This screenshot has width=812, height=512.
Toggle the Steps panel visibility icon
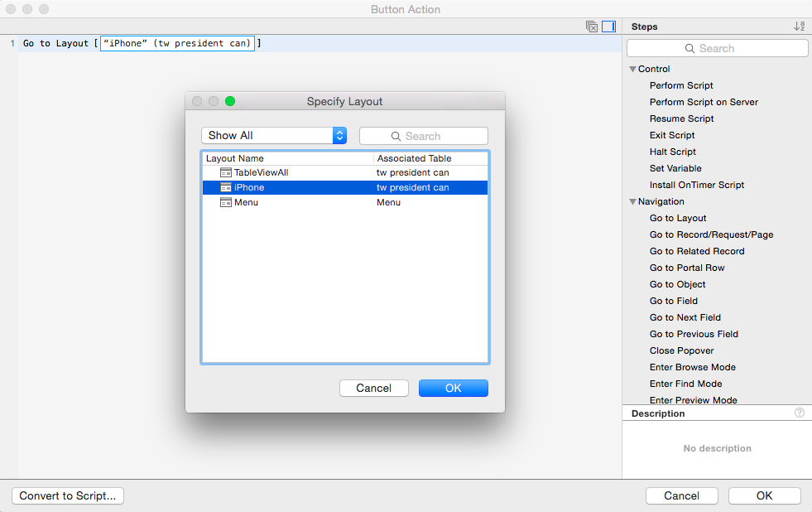coord(610,26)
